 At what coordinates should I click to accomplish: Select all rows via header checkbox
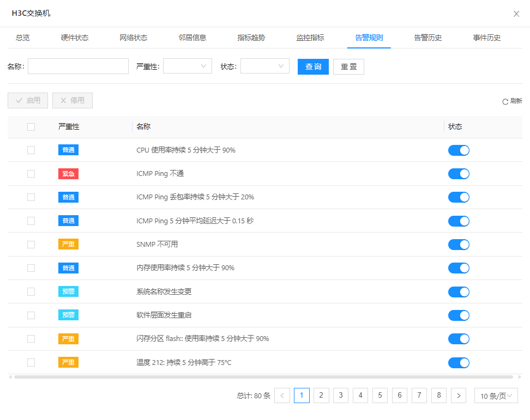(31, 127)
